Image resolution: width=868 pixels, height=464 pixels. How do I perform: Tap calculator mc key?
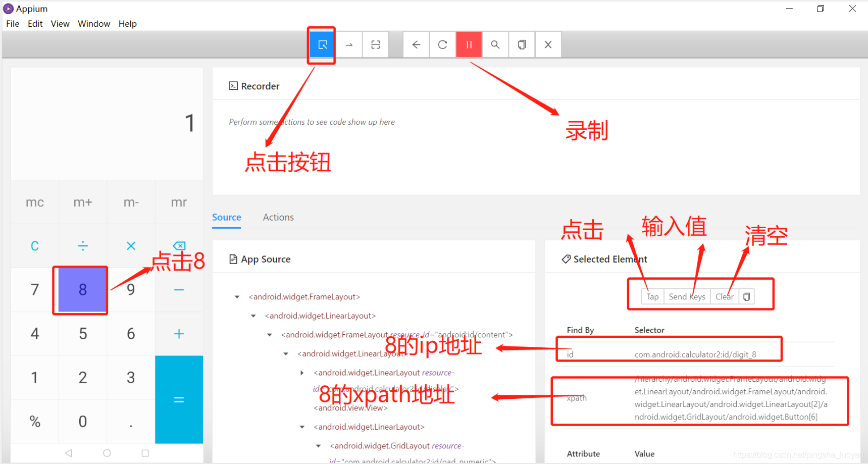[35, 202]
